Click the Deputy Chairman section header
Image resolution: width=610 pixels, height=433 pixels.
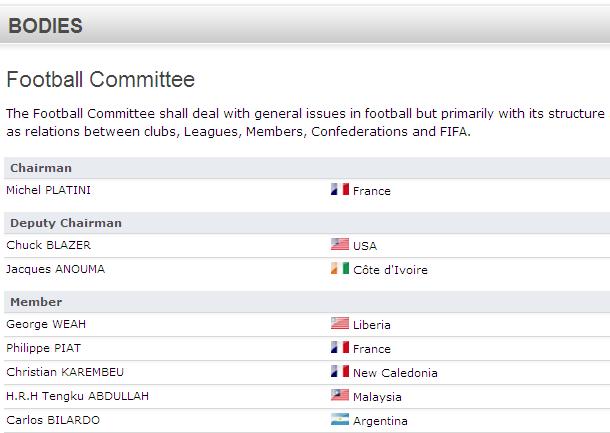307,223
